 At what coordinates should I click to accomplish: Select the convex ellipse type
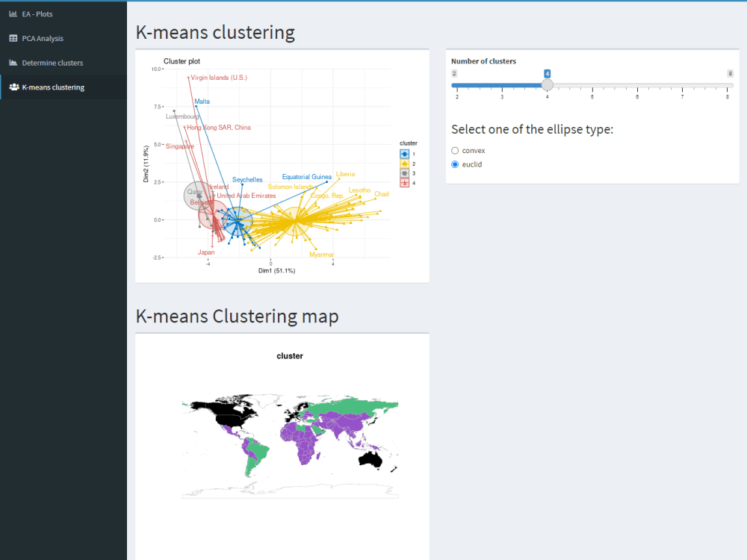click(455, 151)
